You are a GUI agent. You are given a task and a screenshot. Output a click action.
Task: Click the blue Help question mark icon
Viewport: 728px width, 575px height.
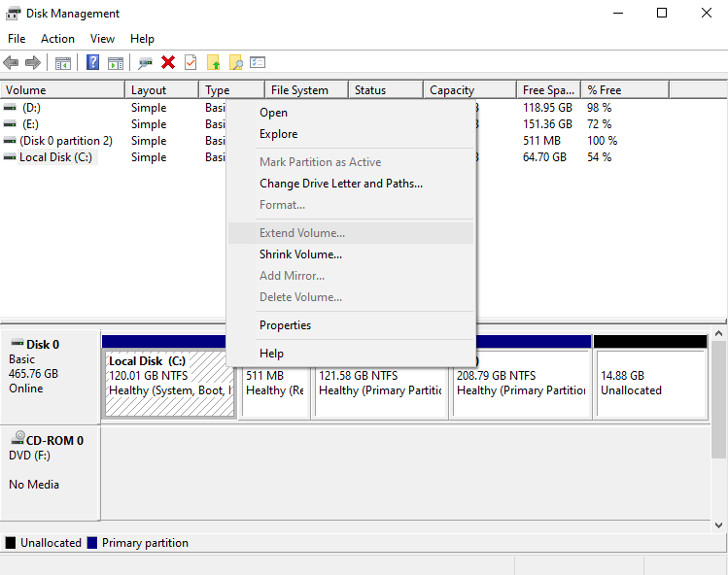pos(93,62)
